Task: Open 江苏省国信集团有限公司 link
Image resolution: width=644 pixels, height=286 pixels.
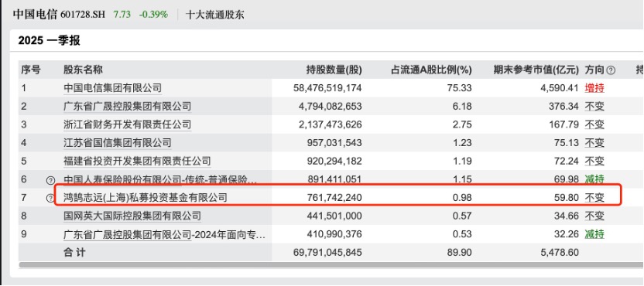Action: [x=118, y=143]
